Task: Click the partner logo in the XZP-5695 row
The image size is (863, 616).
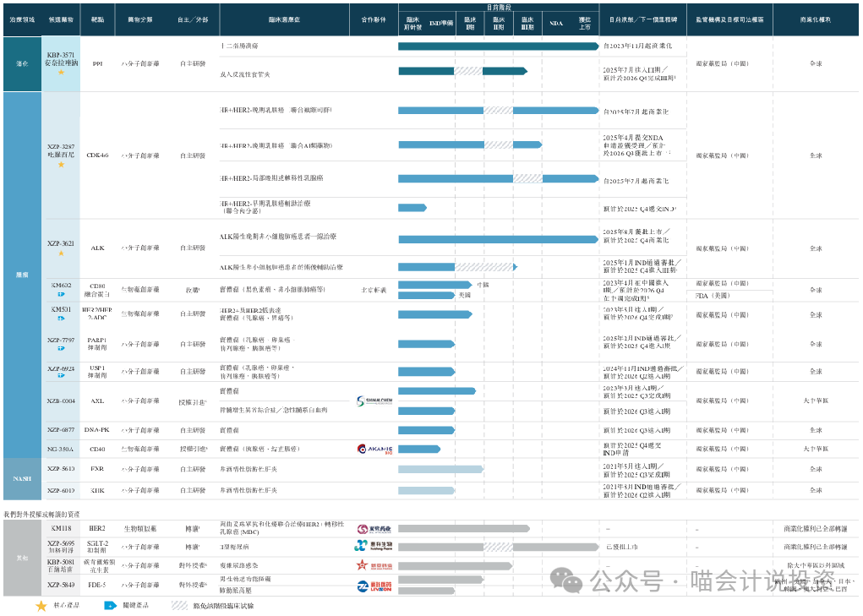Action: (374, 546)
